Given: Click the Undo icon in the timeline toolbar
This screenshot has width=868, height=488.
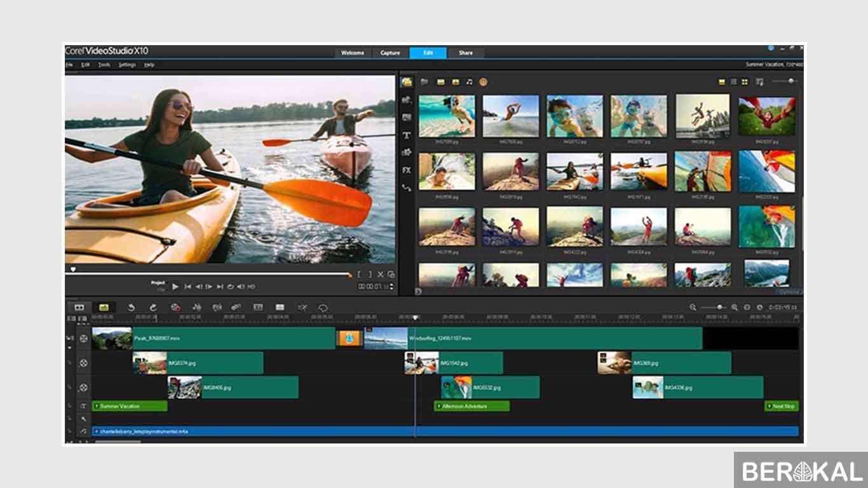Looking at the screenshot, I should 132,307.
